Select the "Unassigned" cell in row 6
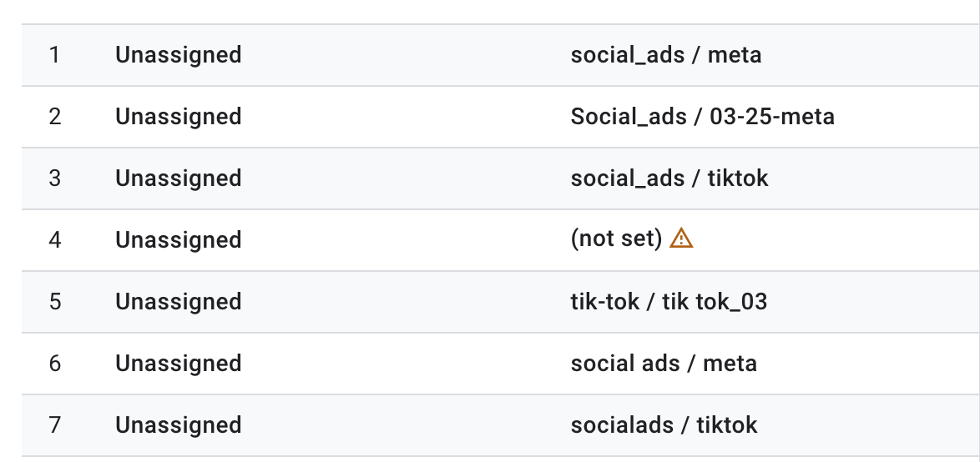Viewport: 980px width, 462px height. [179, 364]
